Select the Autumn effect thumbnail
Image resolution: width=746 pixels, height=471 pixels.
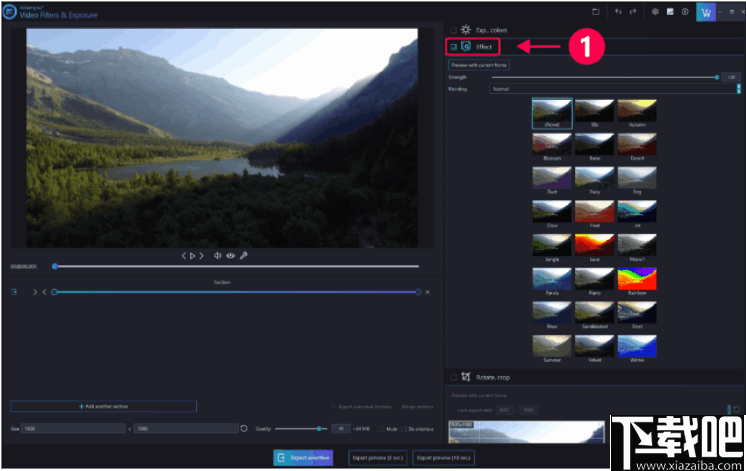coord(637,113)
